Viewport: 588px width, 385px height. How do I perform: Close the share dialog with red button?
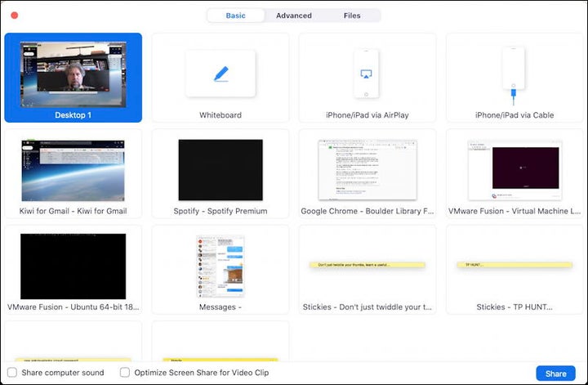coord(14,15)
